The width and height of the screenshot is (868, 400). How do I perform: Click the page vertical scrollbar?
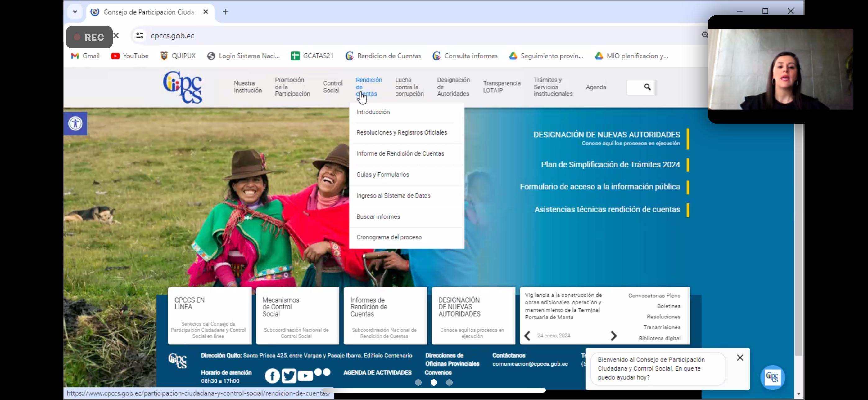(798, 236)
